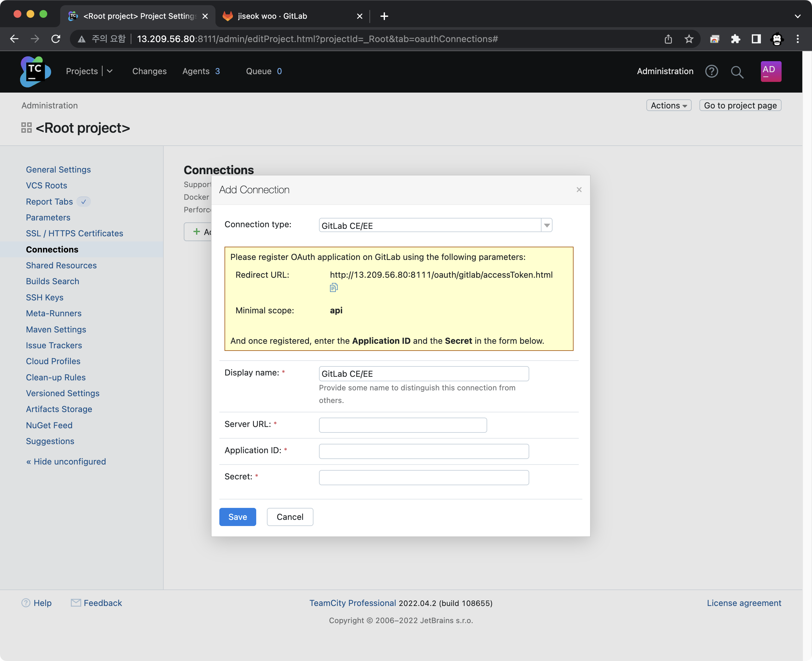This screenshot has width=812, height=661.
Task: Open the Chrome extensions puzzle icon
Action: pyautogui.click(x=735, y=39)
